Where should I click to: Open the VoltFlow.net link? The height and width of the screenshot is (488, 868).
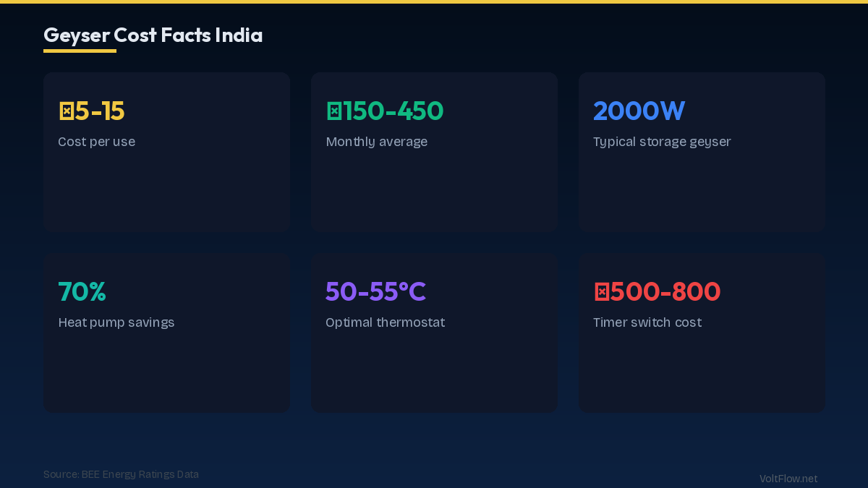point(788,479)
